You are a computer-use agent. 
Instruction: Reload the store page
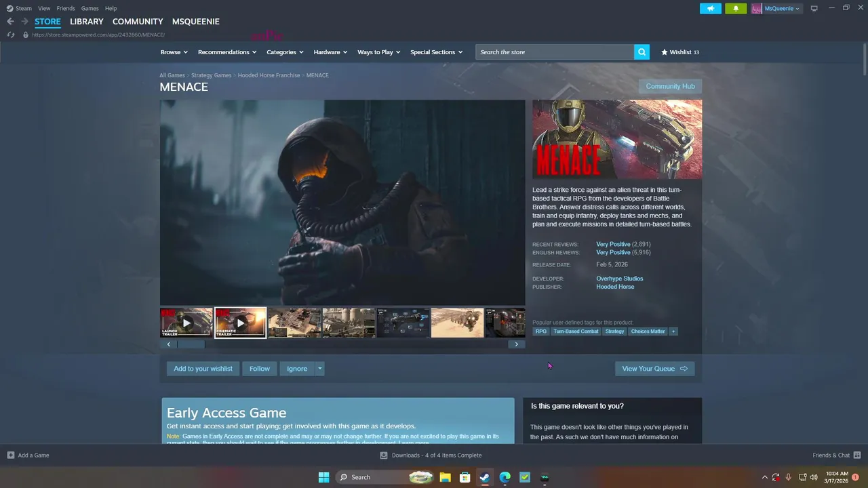coord(10,35)
